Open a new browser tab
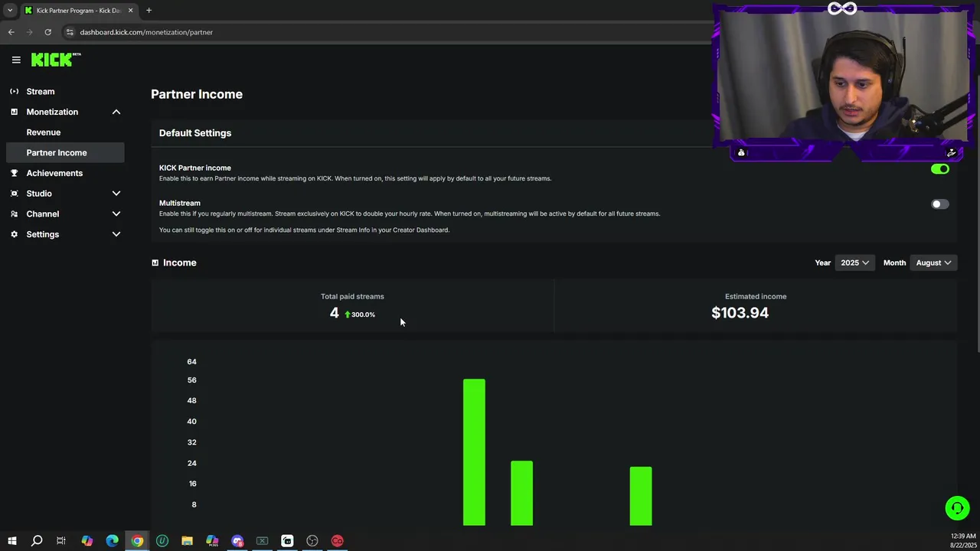 click(x=149, y=10)
